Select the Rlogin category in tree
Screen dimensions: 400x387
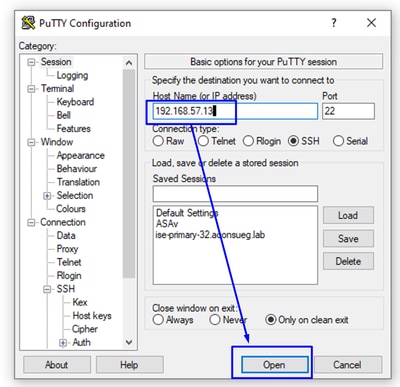69,275
